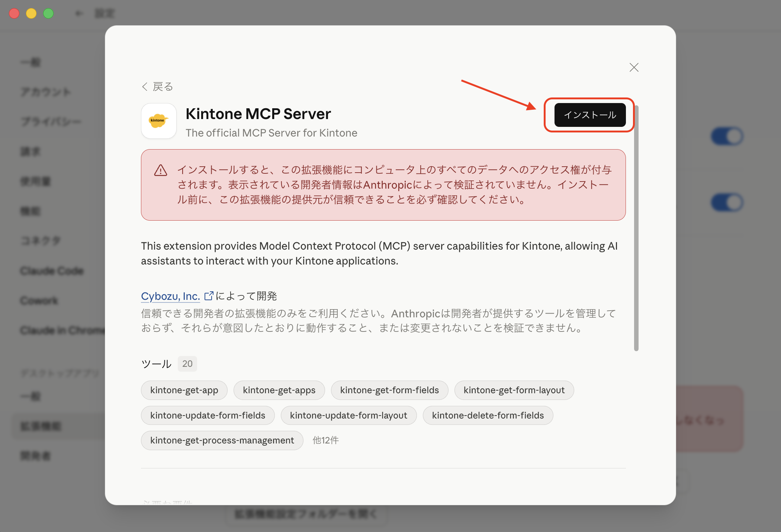Open Claude Code in the settings sidebar
The image size is (781, 532).
52,271
